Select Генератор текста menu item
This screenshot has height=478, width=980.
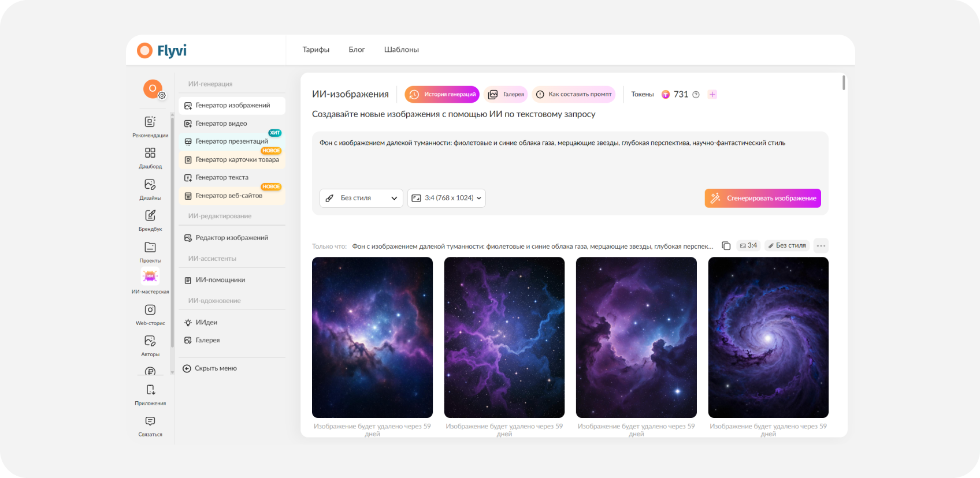click(232, 177)
